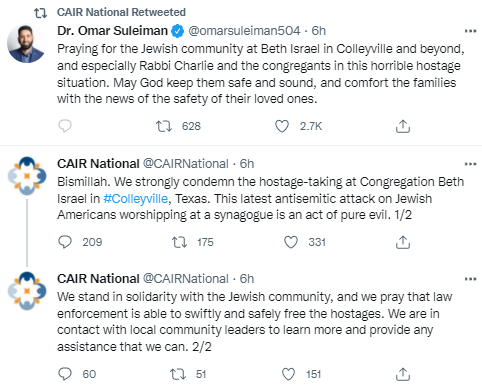
Task: Reply to CAIR tweet with 209 replies
Action: click(x=65, y=242)
